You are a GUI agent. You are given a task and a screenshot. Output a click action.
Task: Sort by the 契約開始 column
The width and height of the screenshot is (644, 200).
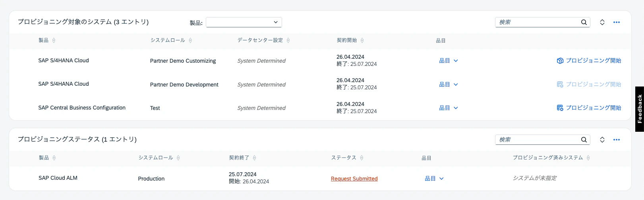pos(362,40)
